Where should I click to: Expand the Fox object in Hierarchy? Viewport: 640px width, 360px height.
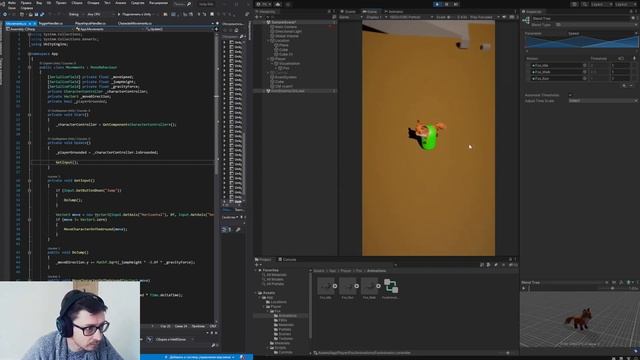coord(277,68)
